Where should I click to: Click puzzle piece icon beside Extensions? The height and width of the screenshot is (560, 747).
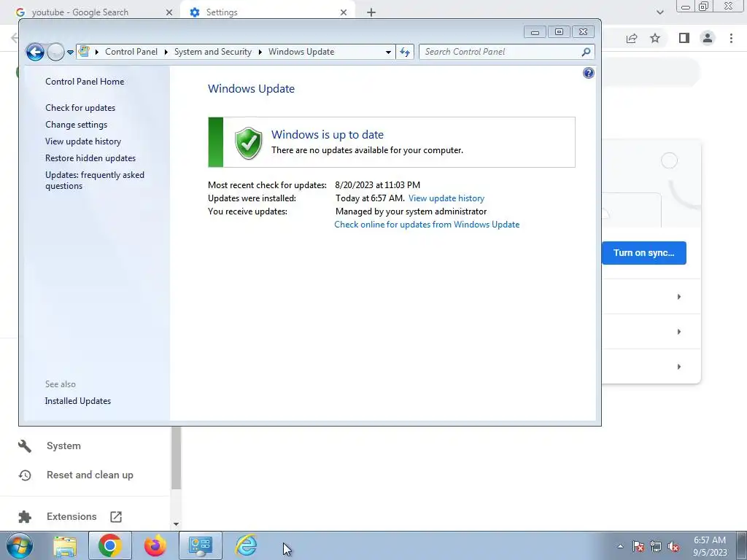click(25, 517)
